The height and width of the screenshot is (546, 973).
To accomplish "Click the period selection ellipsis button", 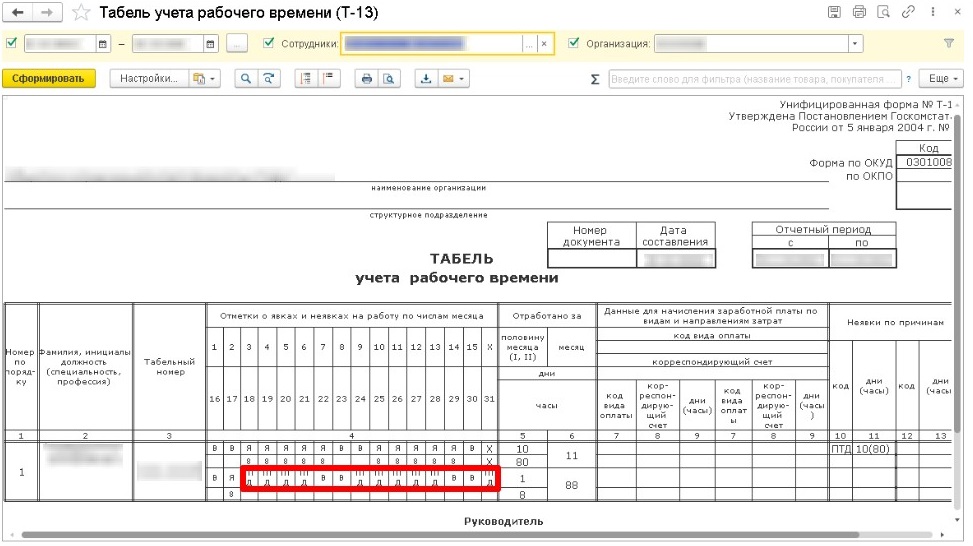I will [236, 43].
